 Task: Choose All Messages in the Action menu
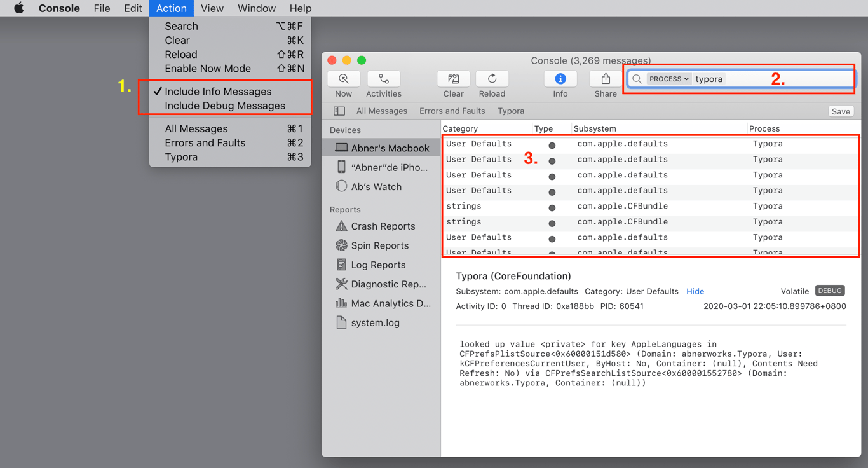(230, 128)
